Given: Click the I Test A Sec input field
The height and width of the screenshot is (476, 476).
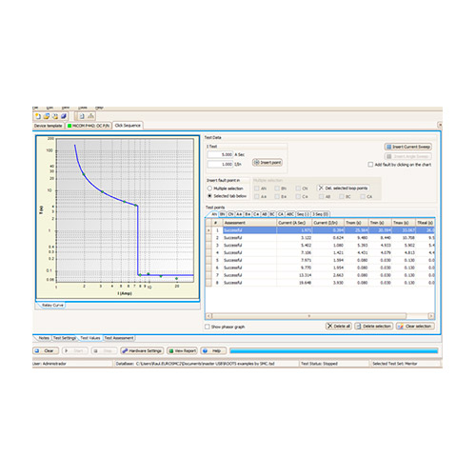Looking at the screenshot, I should pos(220,154).
